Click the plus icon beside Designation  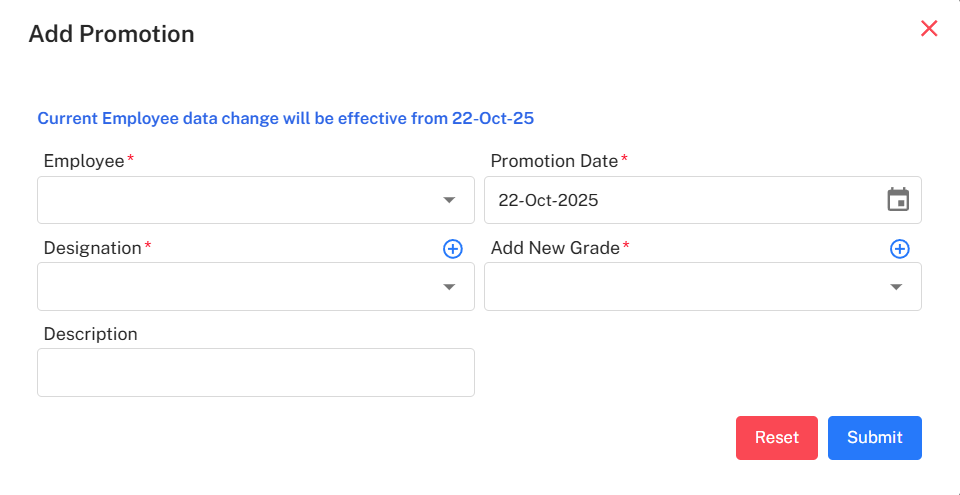(452, 249)
